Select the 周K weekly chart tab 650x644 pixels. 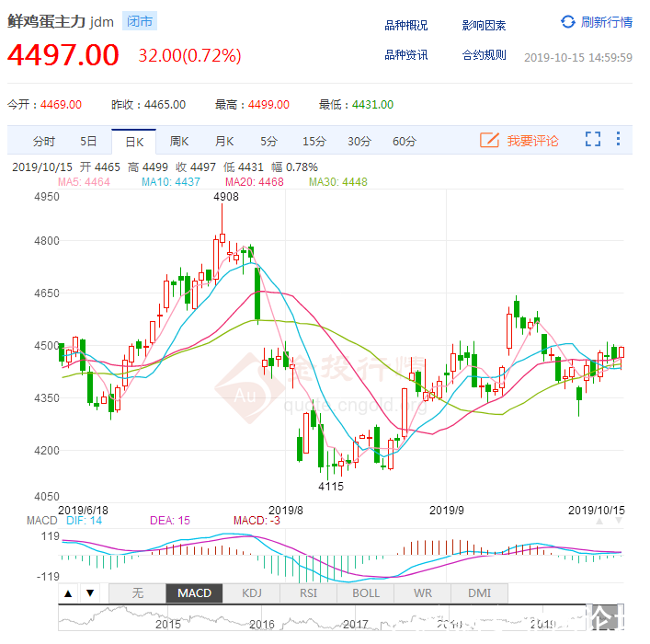178,142
